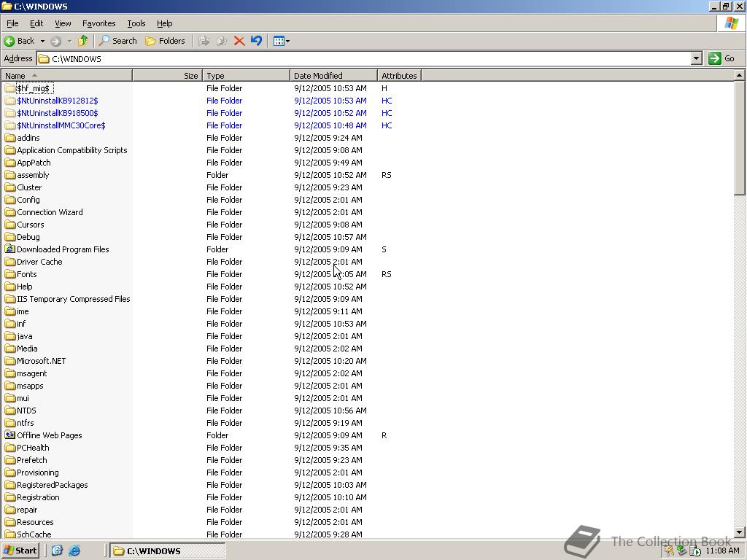Viewport: 747px width, 560px height.
Task: Select the 'Resources' folder name
Action: (x=35, y=522)
